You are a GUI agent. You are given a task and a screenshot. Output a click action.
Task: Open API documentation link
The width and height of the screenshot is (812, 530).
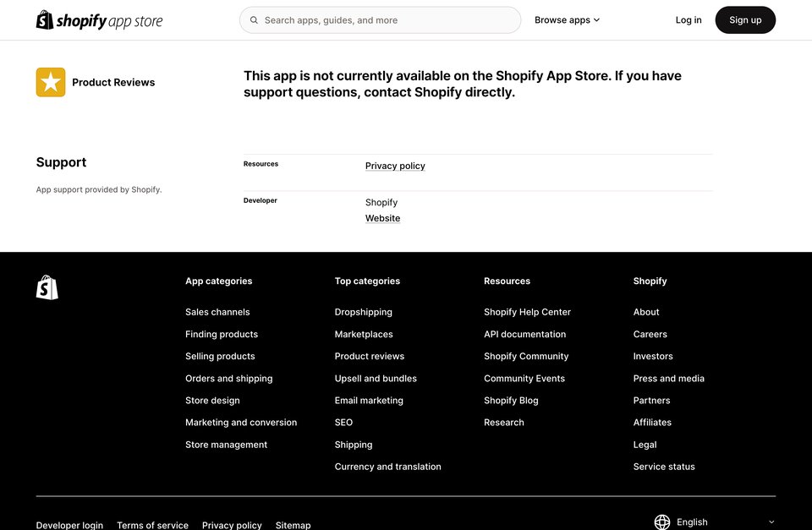[524, 335]
